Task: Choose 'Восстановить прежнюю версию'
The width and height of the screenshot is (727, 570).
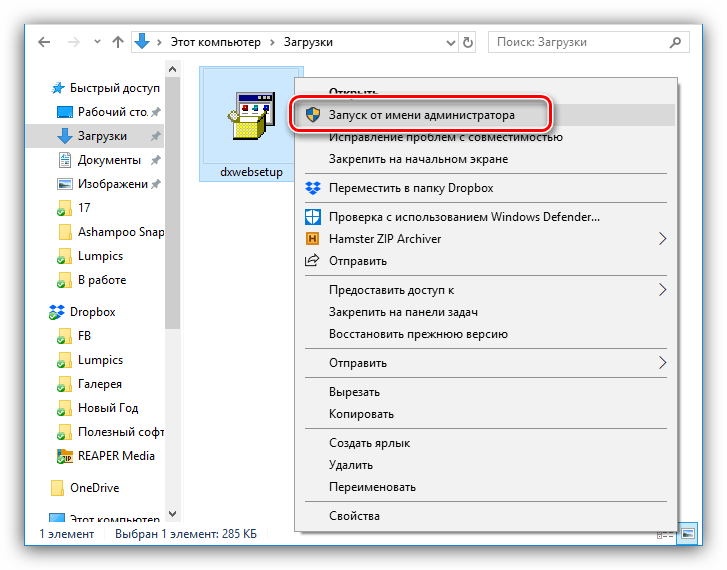Action: pos(418,334)
